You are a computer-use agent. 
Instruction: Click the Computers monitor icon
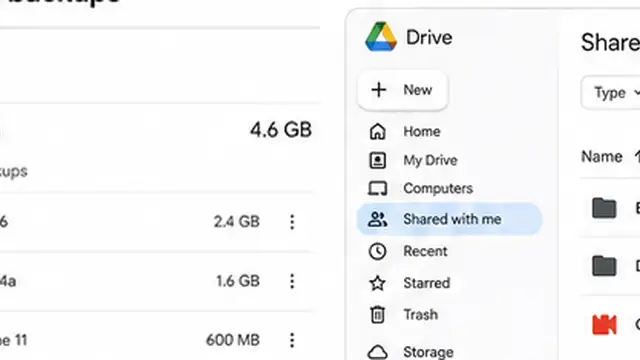[378, 189]
